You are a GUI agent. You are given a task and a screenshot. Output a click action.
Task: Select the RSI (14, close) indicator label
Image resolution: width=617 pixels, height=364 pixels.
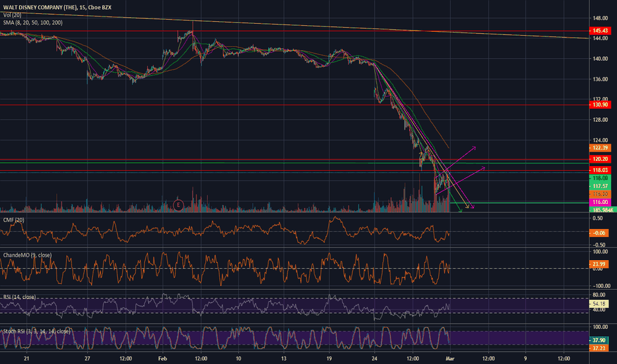point(19,297)
